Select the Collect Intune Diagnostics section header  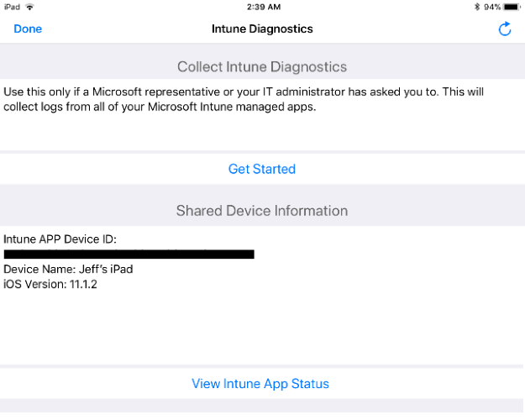(x=262, y=66)
